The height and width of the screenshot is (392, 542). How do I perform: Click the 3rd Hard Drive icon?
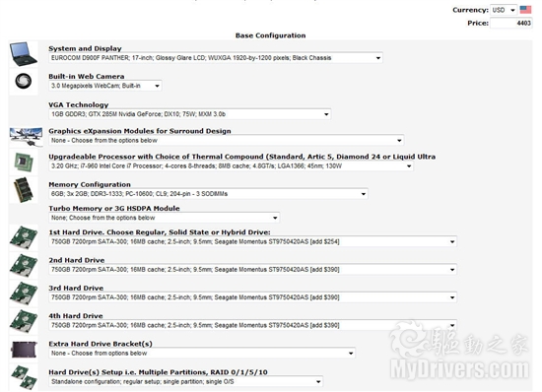tap(24, 294)
